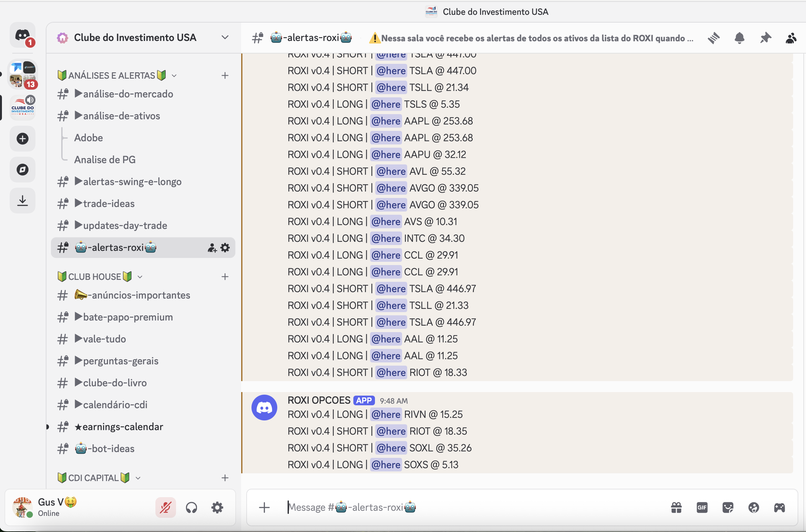Open pinned messages
The width and height of the screenshot is (806, 532).
(x=765, y=38)
